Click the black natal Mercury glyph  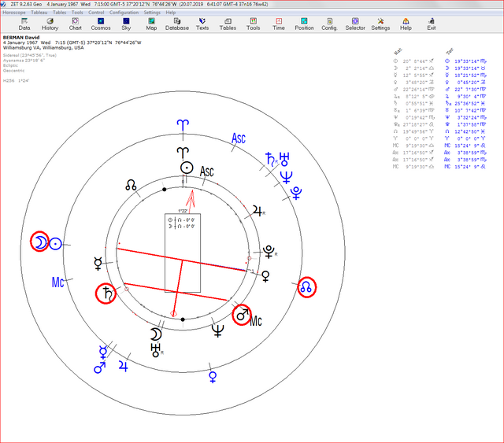[x=98, y=264]
